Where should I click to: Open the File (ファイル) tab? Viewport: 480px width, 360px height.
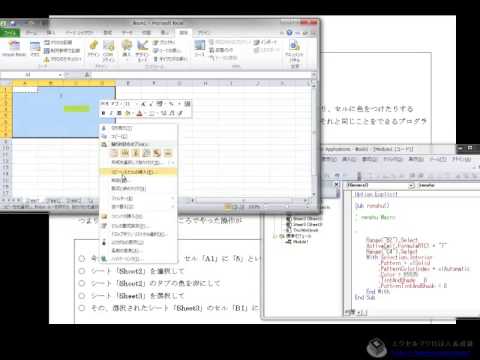pyautogui.click(x=10, y=33)
